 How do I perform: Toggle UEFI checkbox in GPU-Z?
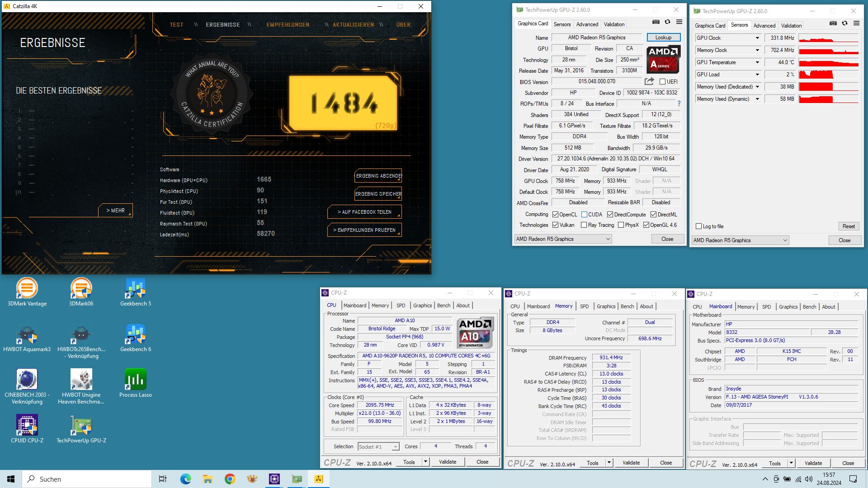click(x=662, y=82)
